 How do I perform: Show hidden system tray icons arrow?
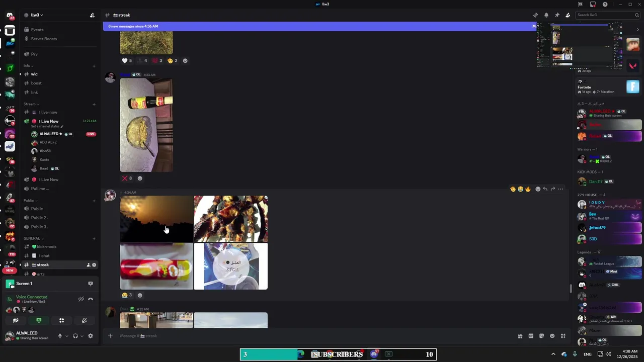coord(553,354)
